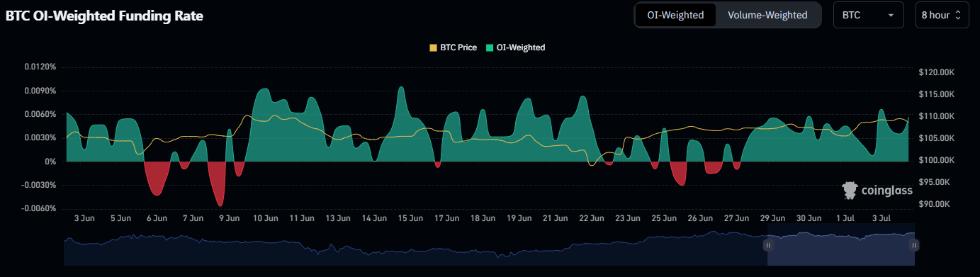Open the 8 hour interval selector
Viewport: 980px width, 277px height.
pos(942,15)
